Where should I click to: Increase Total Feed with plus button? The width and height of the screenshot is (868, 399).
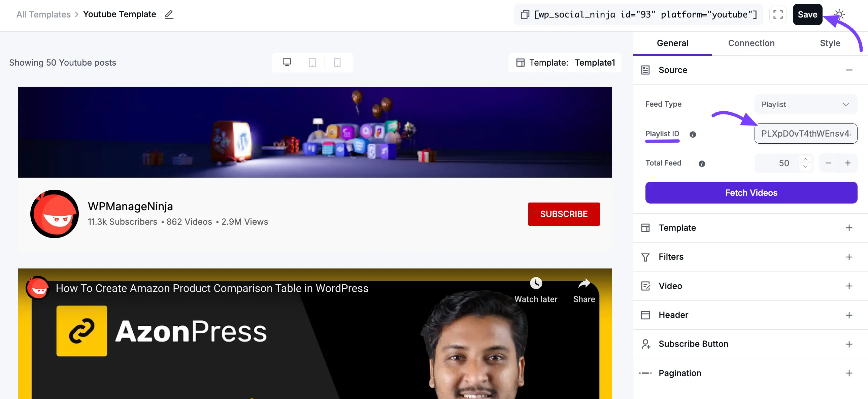pyautogui.click(x=848, y=163)
